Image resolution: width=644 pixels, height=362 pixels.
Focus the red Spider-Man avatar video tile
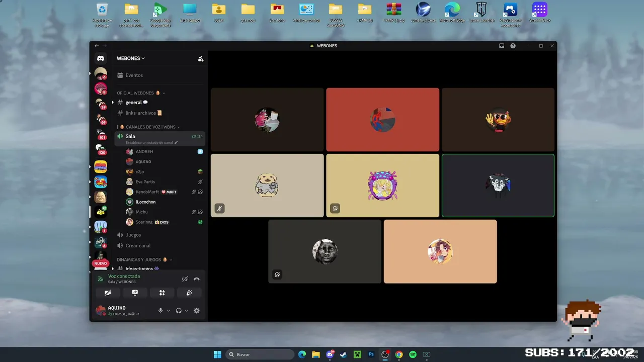(x=382, y=120)
